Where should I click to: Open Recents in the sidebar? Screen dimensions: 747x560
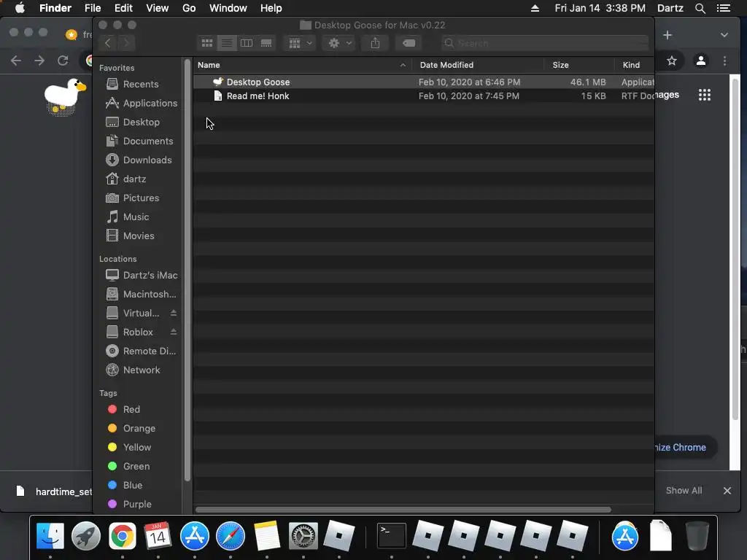pyautogui.click(x=139, y=85)
